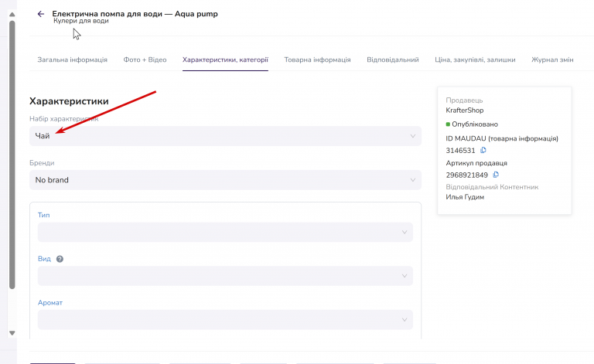Screen dimensions: 594x364
Task: Expand the Набір характеристик chevron
Action: click(x=412, y=136)
